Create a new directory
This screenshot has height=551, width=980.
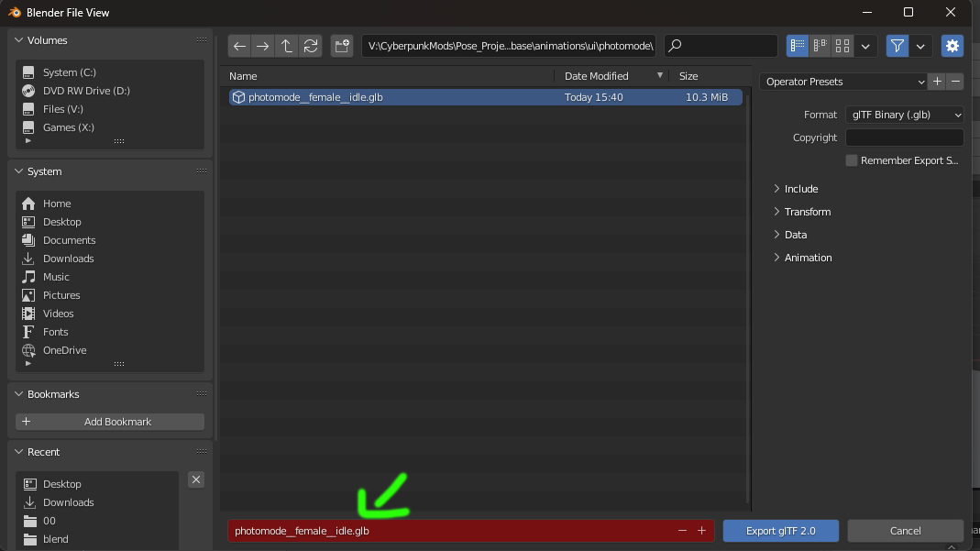341,45
